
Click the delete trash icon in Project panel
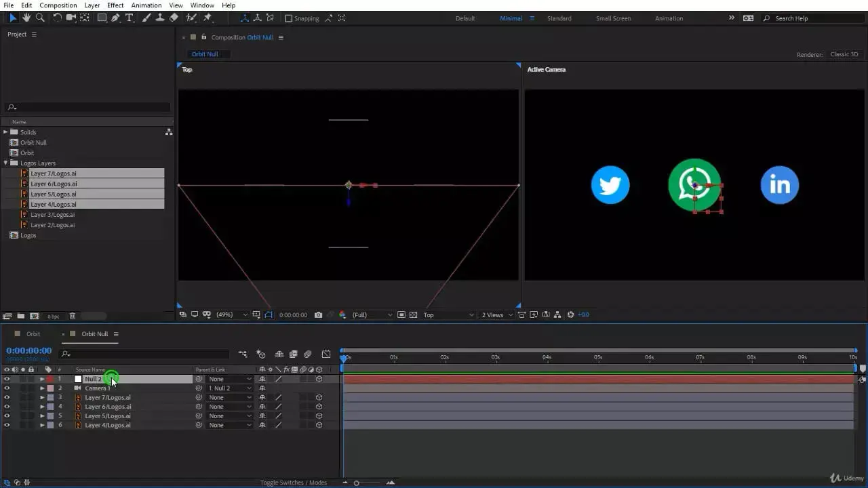click(x=73, y=316)
